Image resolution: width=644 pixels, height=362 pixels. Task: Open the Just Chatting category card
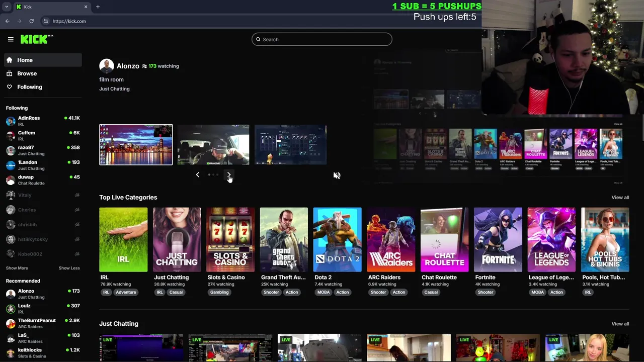177,239
